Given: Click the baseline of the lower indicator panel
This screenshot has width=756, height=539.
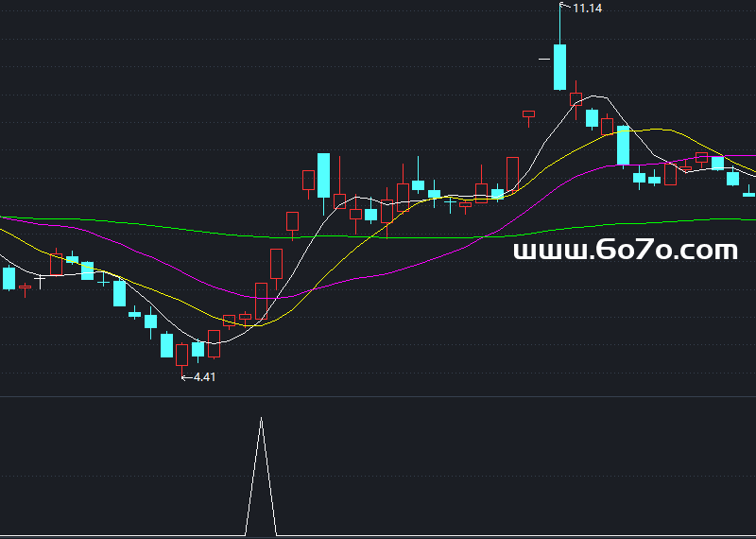Looking at the screenshot, I should tap(378, 536).
